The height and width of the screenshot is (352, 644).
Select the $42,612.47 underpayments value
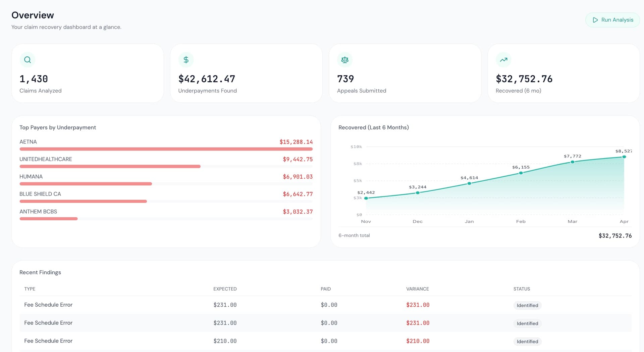(207, 79)
